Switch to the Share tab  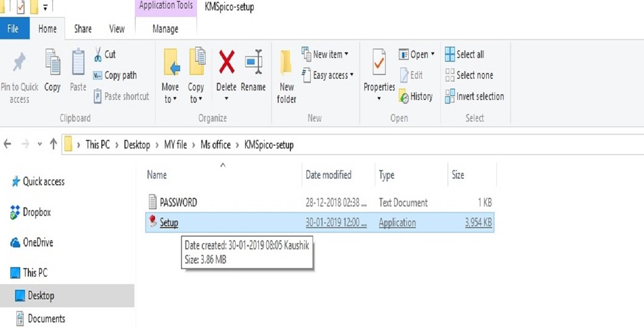click(x=83, y=28)
